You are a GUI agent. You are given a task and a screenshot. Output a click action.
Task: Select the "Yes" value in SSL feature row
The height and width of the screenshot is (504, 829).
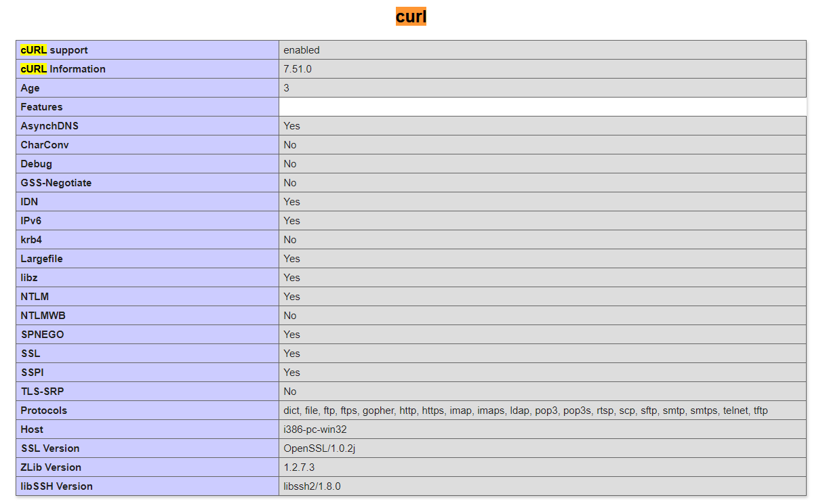(x=291, y=354)
